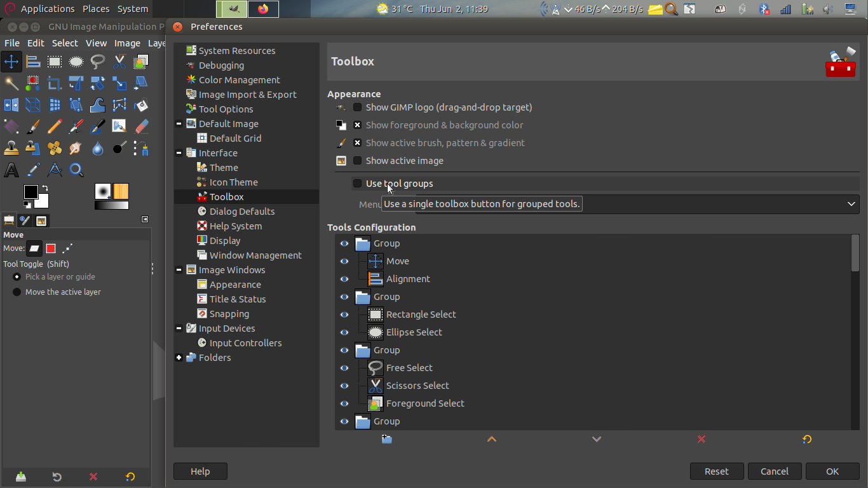Viewport: 868px width, 488px height.
Task: Choose the Select by Color tool
Action: 33,83
